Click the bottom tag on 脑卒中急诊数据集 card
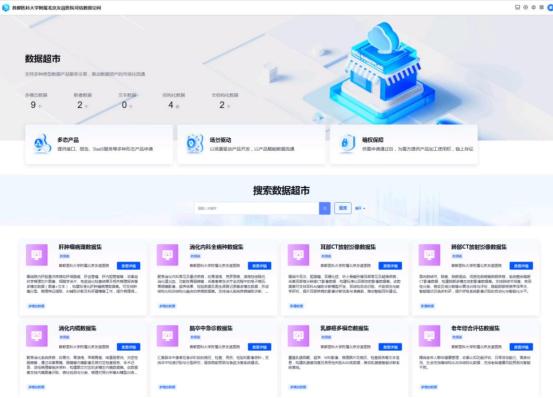 coord(167,387)
